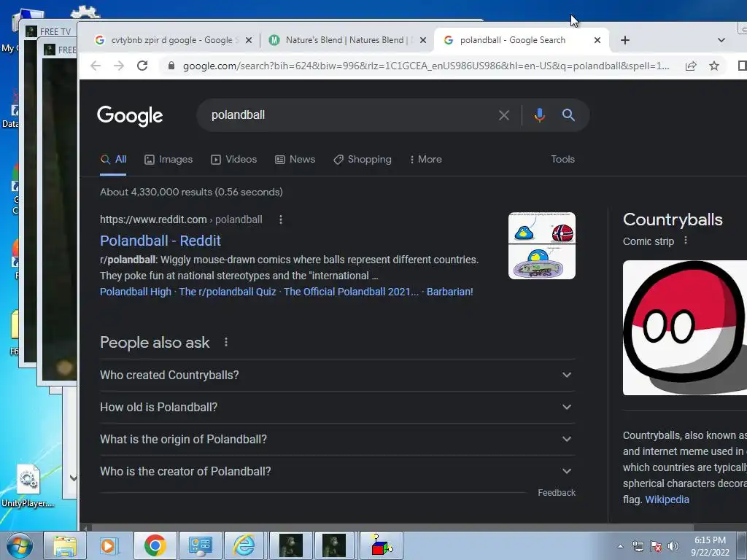Open UnityPlayer file on desktop
The height and width of the screenshot is (560, 747).
pyautogui.click(x=27, y=485)
